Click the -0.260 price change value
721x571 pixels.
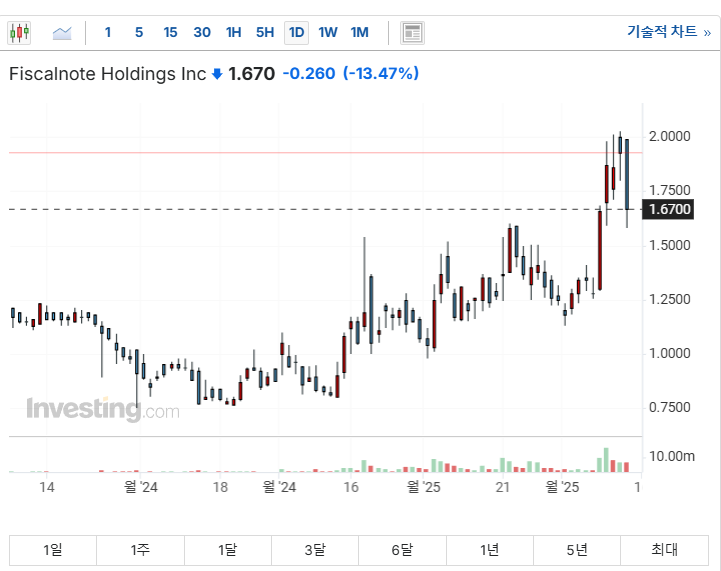coord(309,74)
